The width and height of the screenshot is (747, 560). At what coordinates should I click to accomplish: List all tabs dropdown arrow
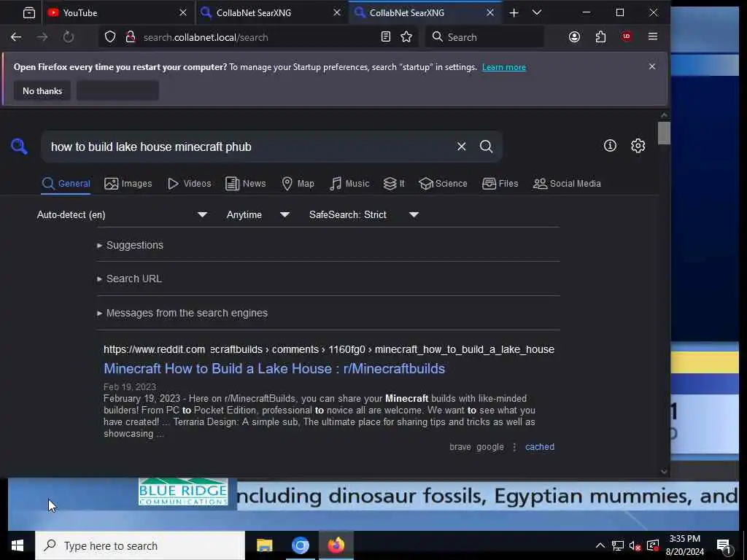[537, 13]
